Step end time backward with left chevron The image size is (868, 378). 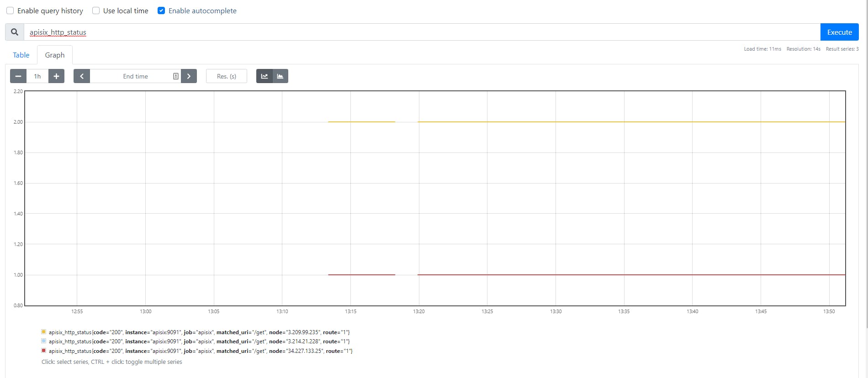click(82, 76)
